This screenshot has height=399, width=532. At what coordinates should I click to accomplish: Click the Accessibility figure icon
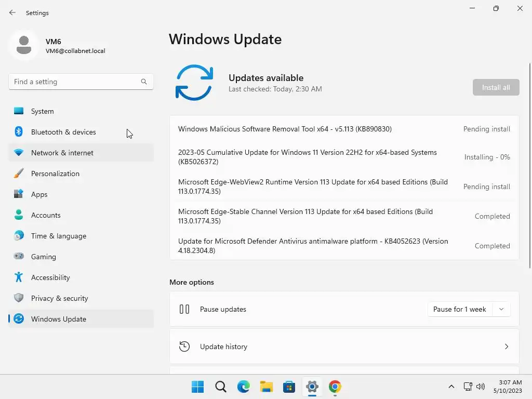pyautogui.click(x=19, y=277)
